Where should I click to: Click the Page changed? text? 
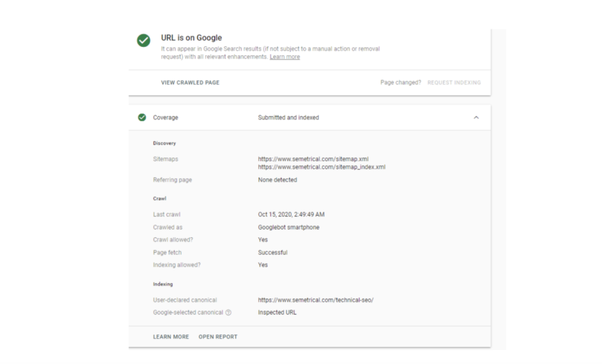click(400, 83)
